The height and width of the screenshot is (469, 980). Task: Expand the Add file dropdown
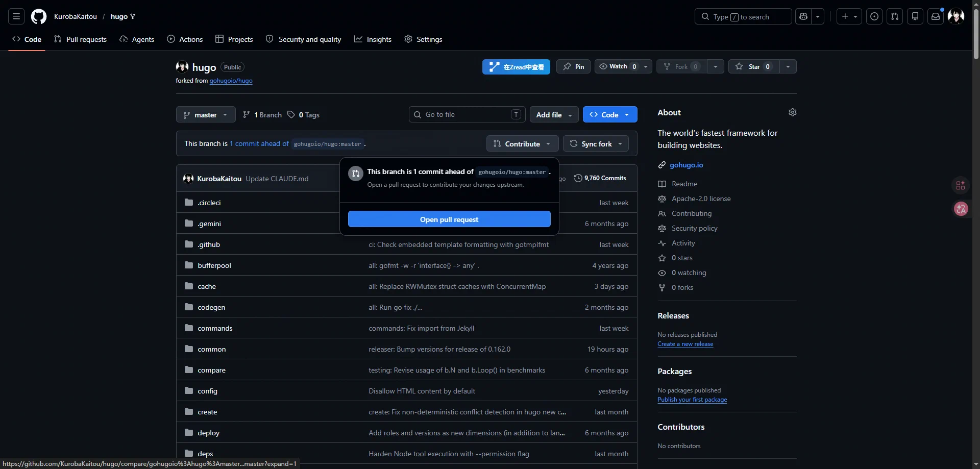coord(554,115)
